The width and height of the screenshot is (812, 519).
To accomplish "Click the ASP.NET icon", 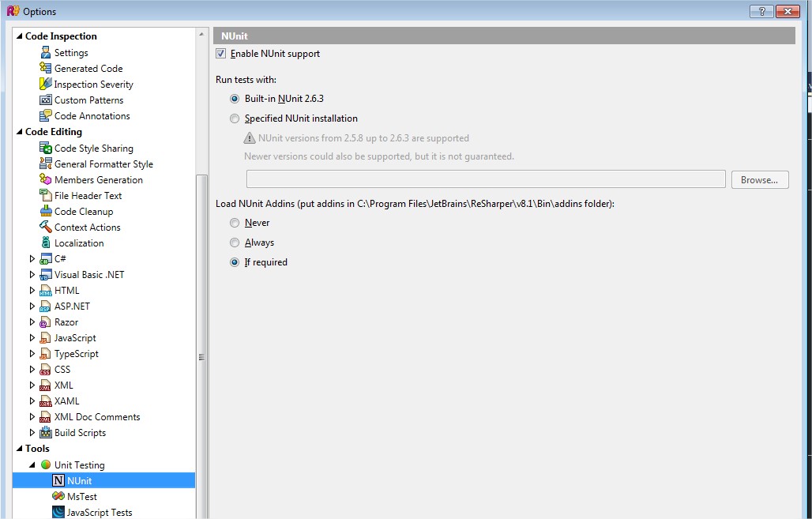I will (46, 307).
